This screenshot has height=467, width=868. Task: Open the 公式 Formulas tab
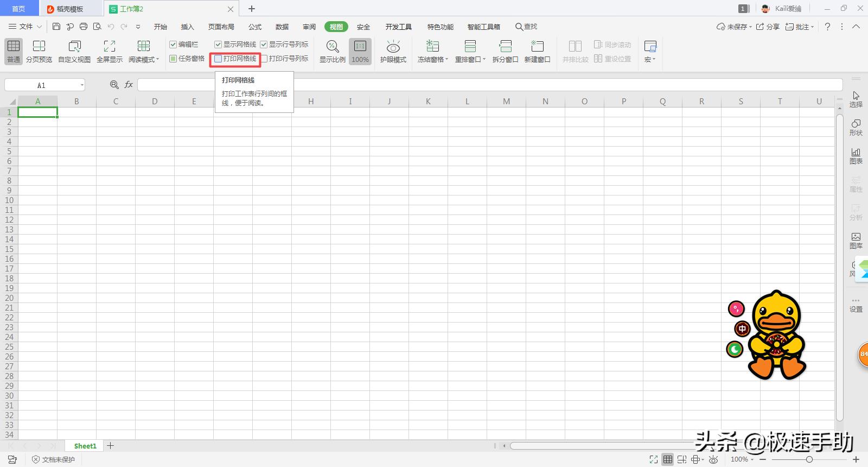pos(255,27)
